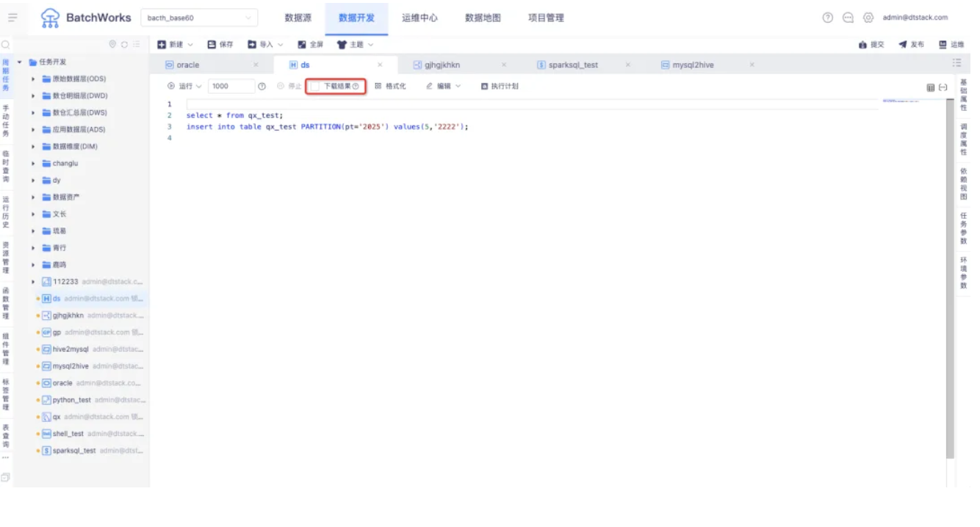Screen dimensions: 980x527
Task: Open the 依赖视图 panel on the right
Action: (x=963, y=183)
